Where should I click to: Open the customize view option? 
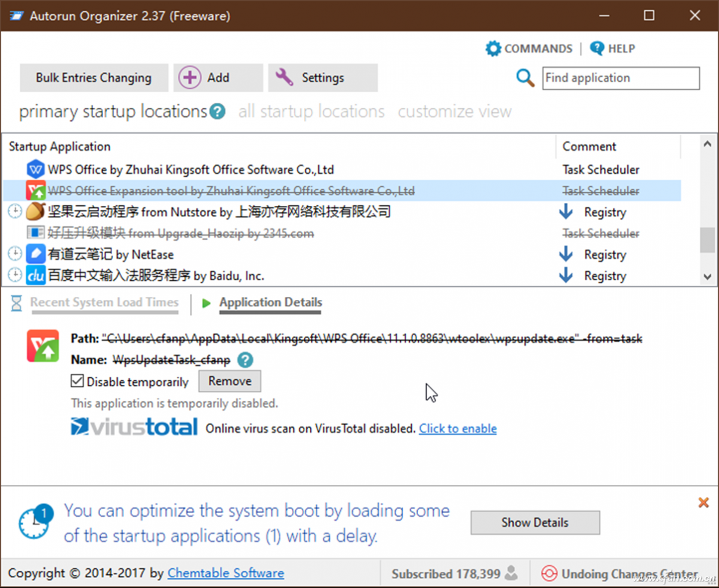[x=455, y=111]
